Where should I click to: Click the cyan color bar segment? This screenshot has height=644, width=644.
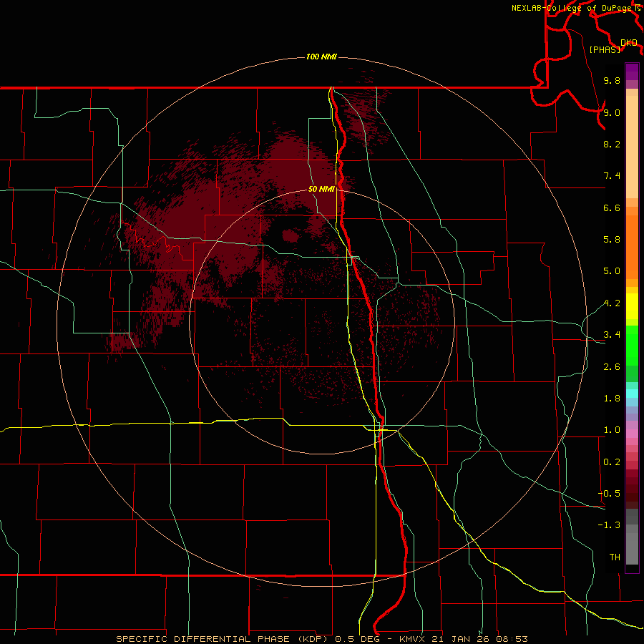[632, 394]
